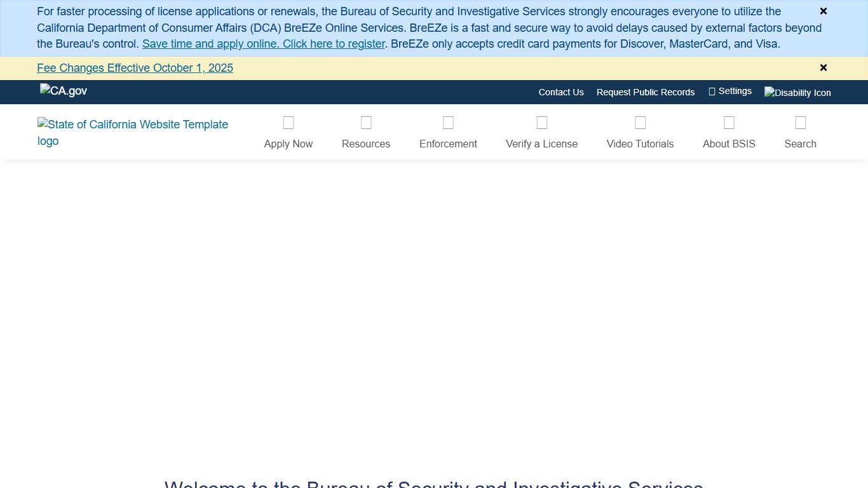Open the Apply Now menu item
This screenshot has width=868, height=488.
click(x=288, y=144)
